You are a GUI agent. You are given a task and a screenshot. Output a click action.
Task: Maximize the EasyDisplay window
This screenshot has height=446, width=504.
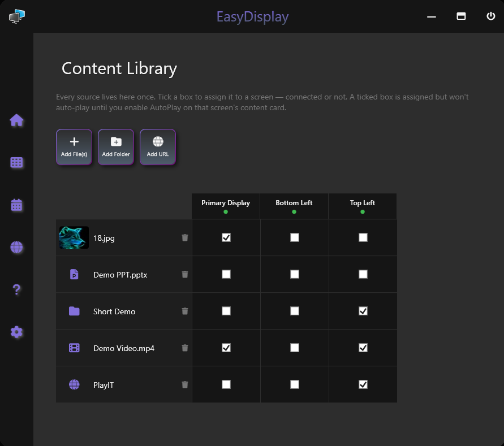pyautogui.click(x=461, y=16)
